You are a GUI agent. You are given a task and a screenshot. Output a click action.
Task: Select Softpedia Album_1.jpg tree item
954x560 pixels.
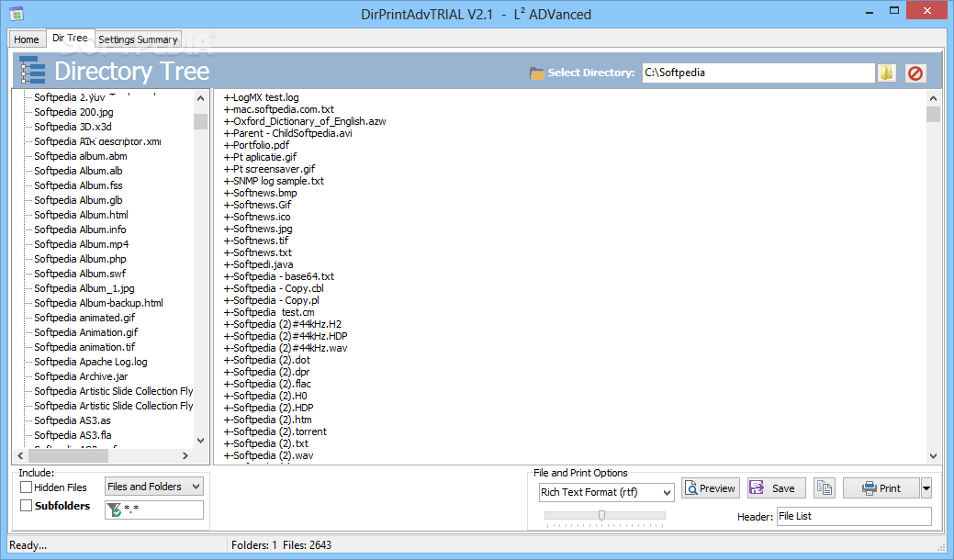(x=84, y=288)
